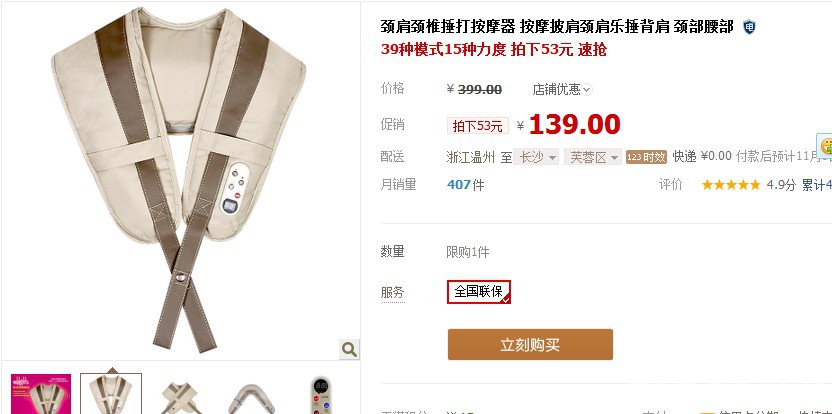Open the 长沙 city dropdown

tap(536, 157)
